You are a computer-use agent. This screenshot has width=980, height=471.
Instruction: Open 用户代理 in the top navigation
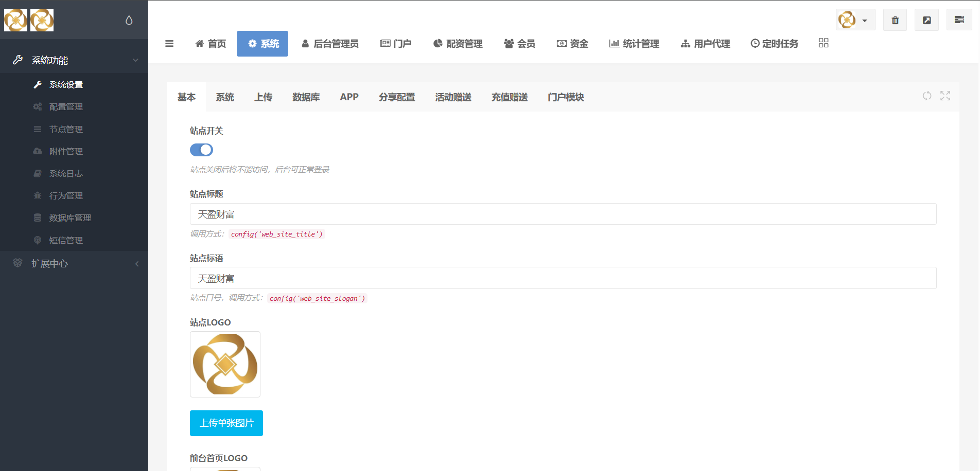(x=705, y=44)
